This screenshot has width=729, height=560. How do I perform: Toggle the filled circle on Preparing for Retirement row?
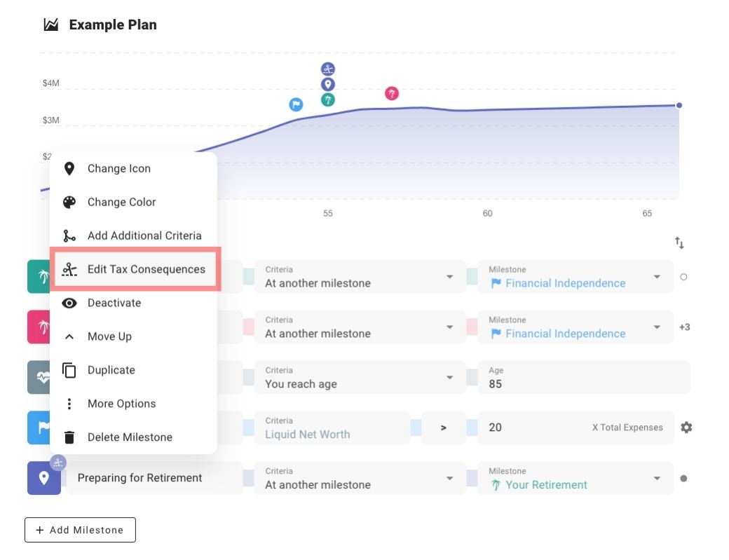[683, 479]
